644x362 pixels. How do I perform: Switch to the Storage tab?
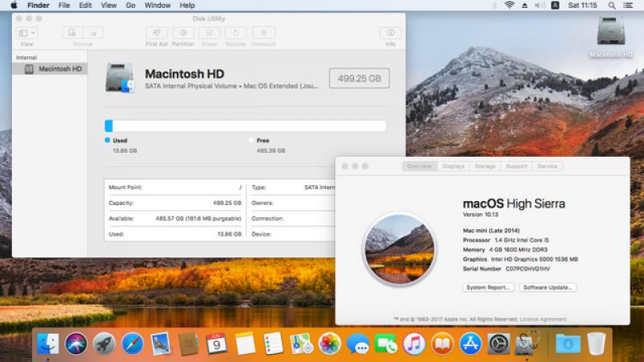485,167
